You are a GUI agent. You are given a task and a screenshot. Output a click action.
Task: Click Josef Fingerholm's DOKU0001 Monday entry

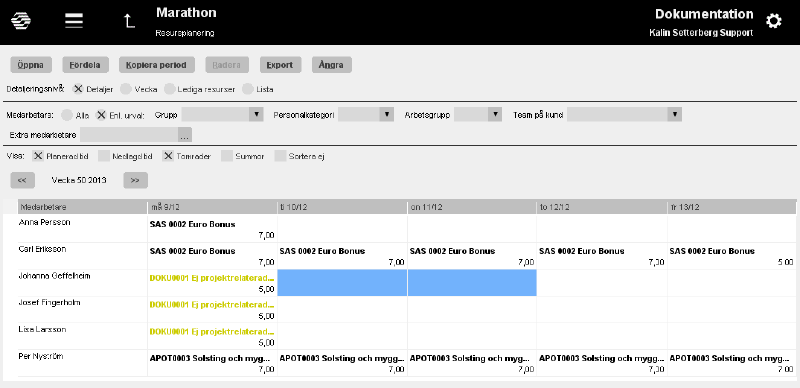(x=212, y=309)
